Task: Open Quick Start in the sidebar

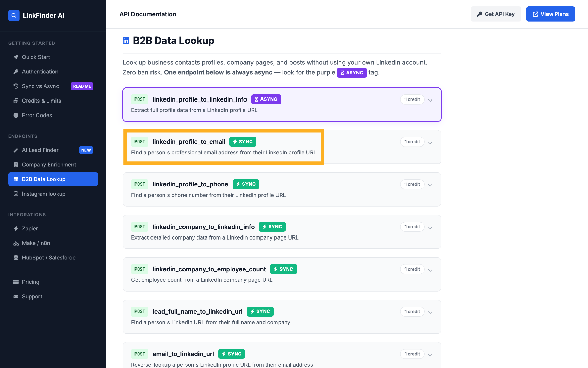Action: (x=53, y=57)
